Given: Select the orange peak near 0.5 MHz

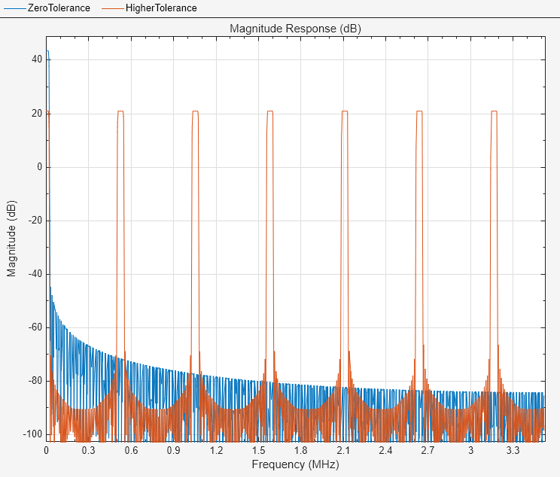Looking at the screenshot, I should click(120, 111).
